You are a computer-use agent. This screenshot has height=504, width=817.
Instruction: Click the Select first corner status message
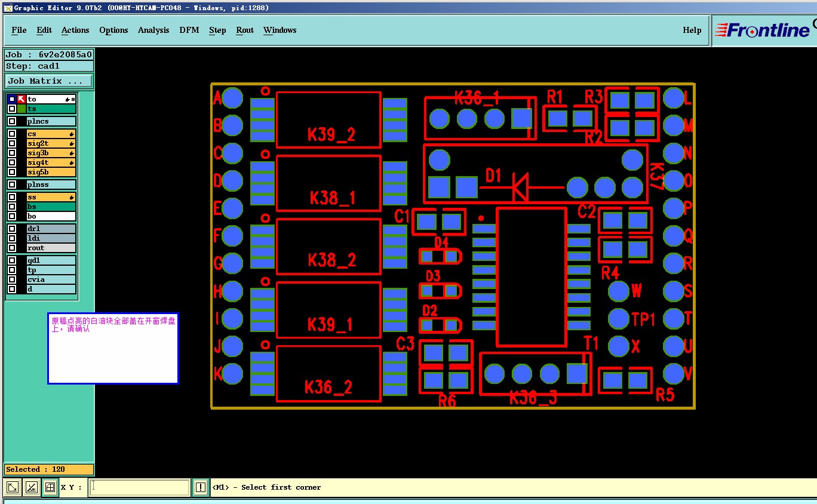tap(266, 487)
